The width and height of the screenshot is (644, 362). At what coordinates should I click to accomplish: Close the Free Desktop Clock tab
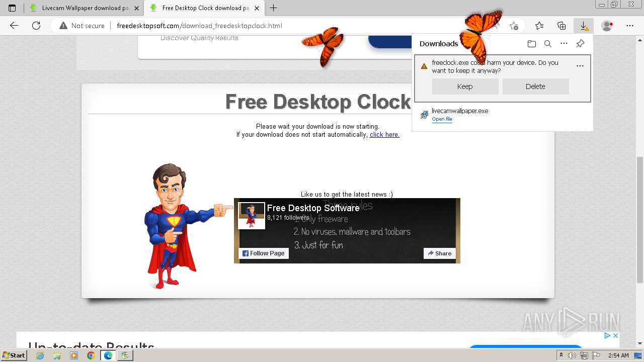click(x=257, y=8)
